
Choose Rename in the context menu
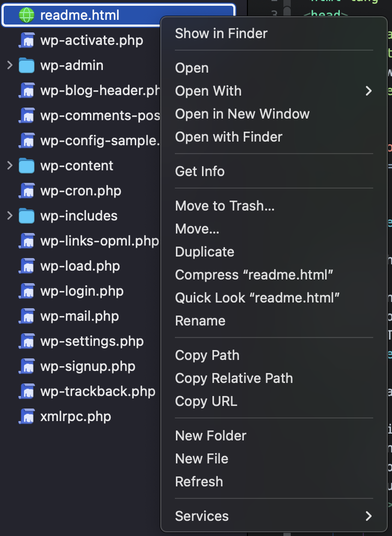pos(200,321)
